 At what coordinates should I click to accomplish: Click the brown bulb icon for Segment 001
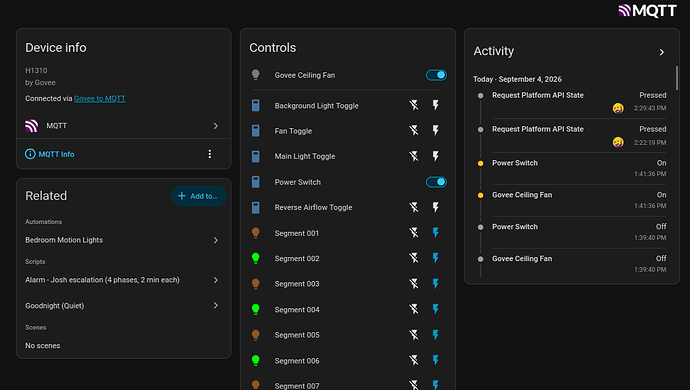tap(256, 232)
